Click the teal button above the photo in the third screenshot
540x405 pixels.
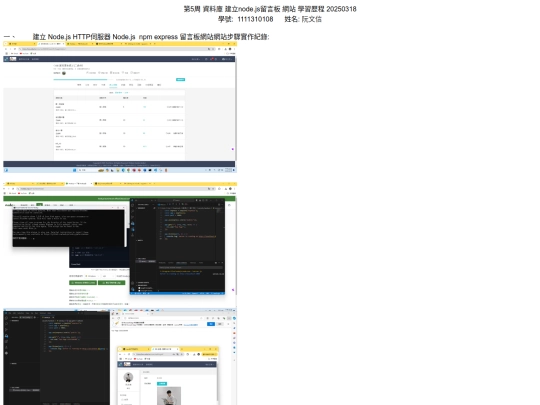point(162,384)
